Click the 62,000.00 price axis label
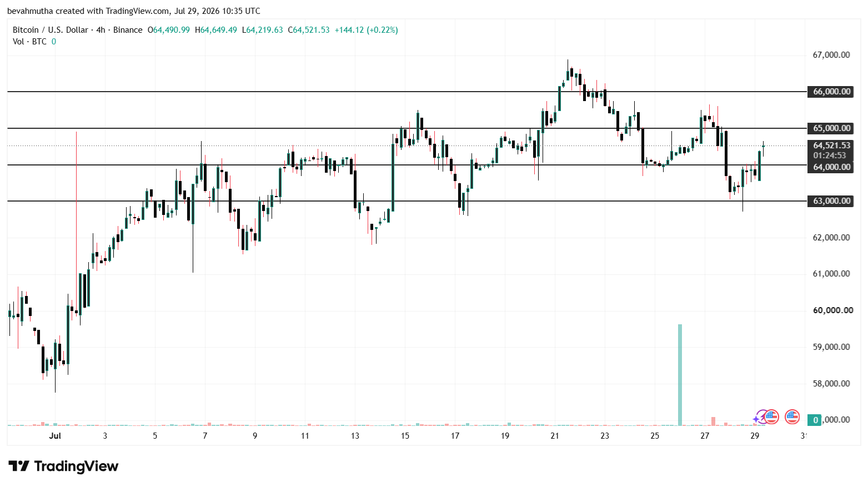 click(x=831, y=238)
